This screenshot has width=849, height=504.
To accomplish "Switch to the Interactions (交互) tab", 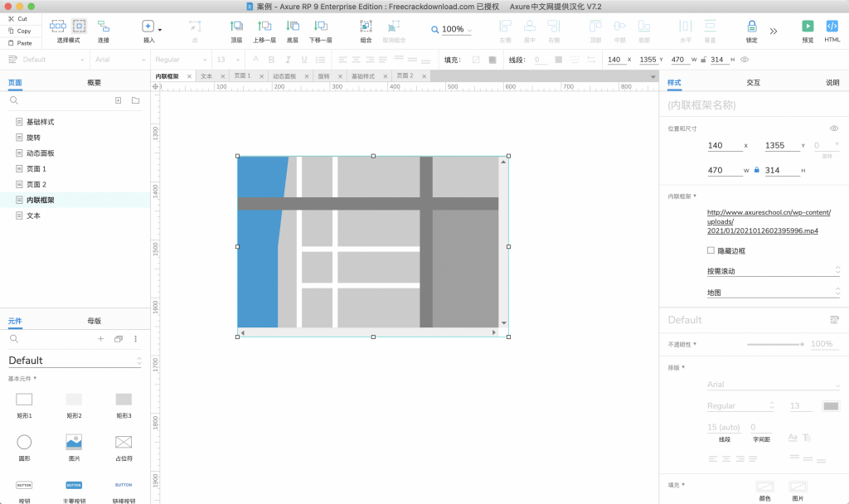I will pos(753,83).
